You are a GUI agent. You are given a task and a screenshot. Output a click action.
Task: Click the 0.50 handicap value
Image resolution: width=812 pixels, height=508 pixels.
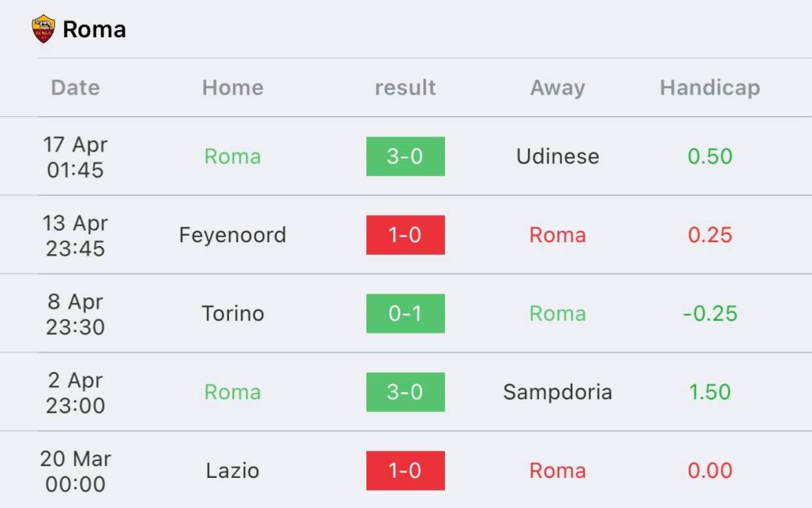(x=710, y=156)
